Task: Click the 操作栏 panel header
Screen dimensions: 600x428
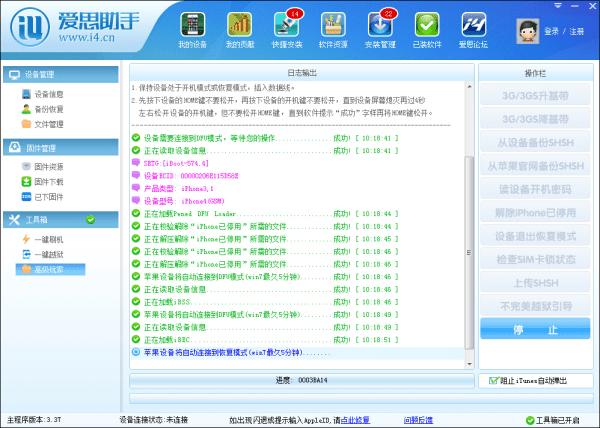Action: click(535, 73)
